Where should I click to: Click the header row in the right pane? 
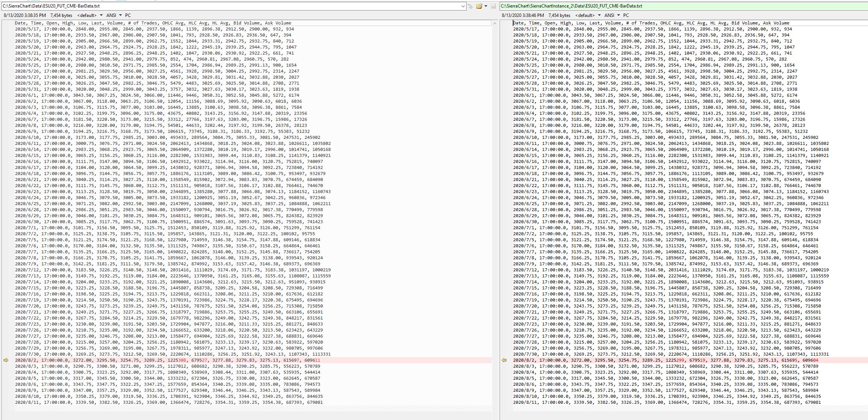point(651,23)
